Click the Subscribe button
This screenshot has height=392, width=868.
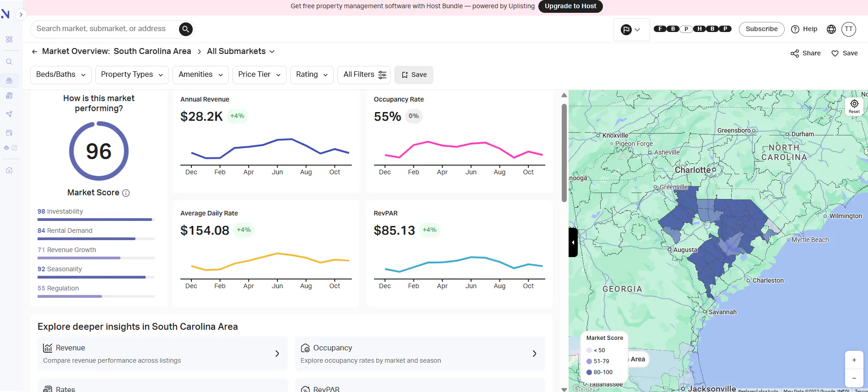761,29
